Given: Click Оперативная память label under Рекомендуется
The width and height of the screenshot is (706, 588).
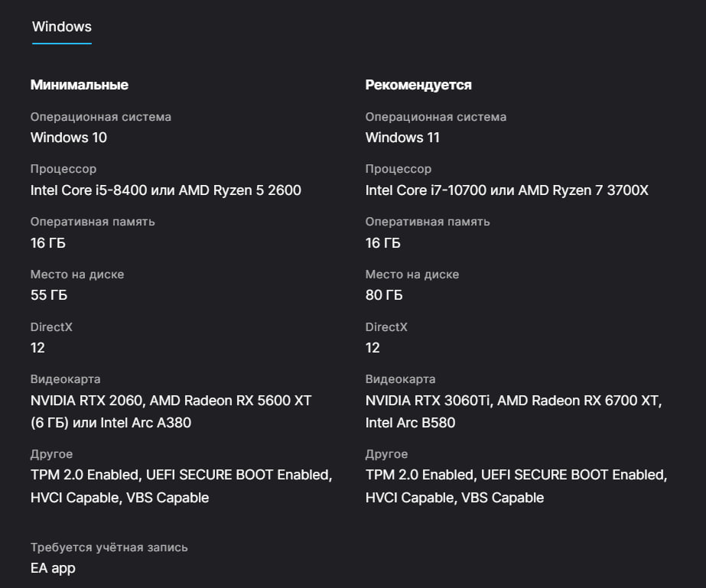Looking at the screenshot, I should click(428, 222).
